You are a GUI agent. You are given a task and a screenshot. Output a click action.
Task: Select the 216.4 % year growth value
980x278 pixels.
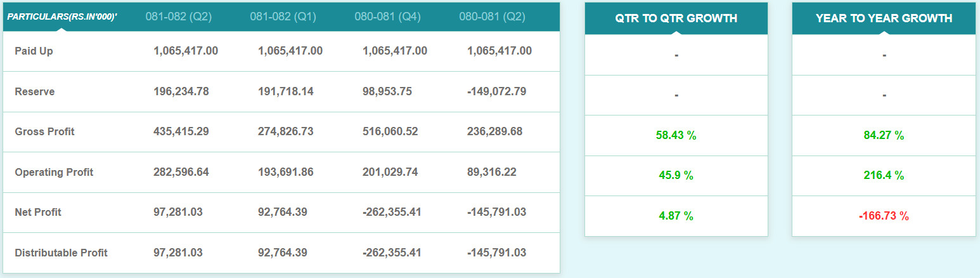[884, 175]
